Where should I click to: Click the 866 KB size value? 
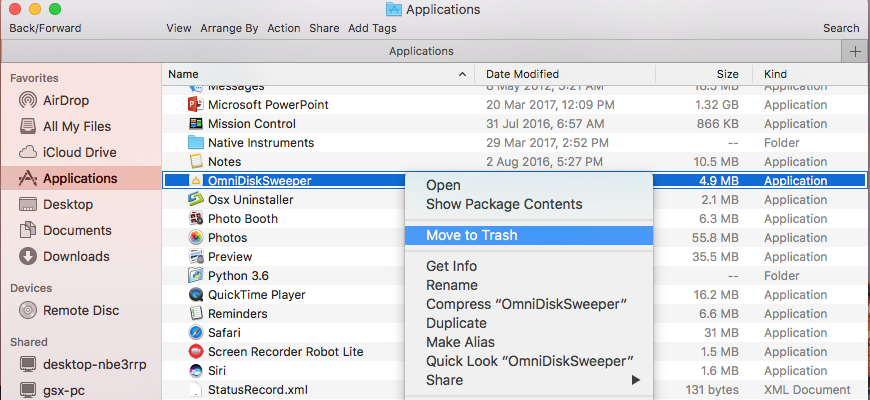(717, 124)
